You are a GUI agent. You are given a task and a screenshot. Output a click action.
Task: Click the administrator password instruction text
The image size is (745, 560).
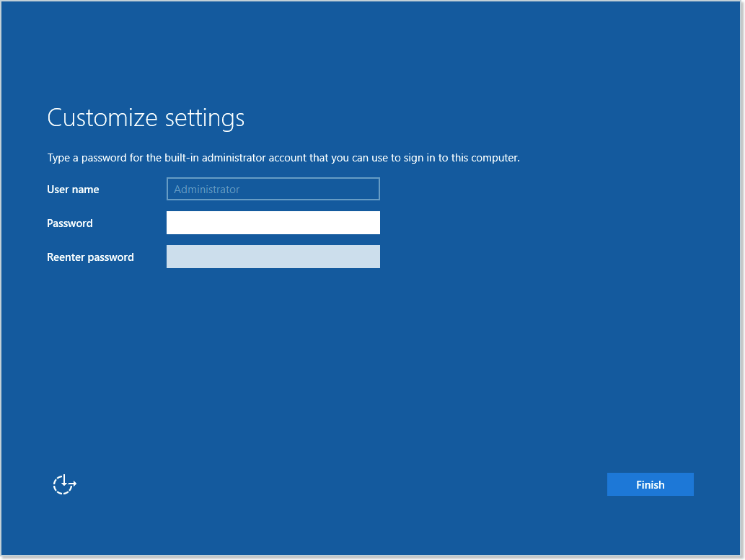[283, 158]
